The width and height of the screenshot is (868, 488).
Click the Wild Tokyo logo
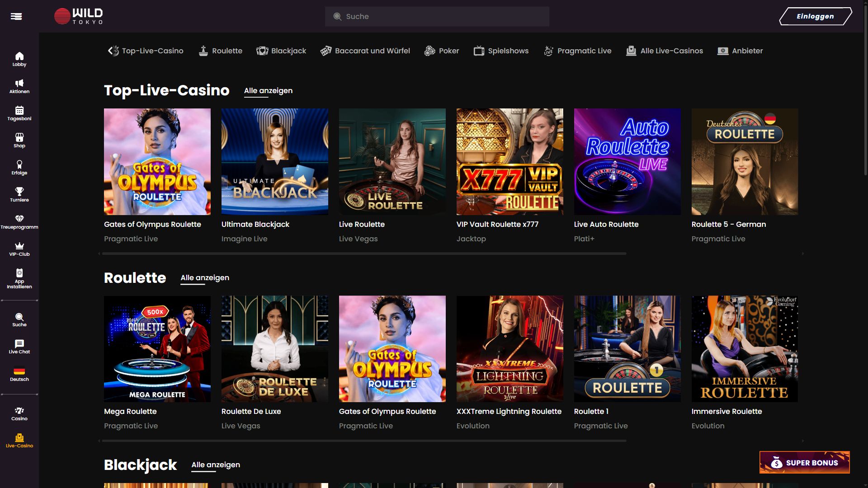click(x=79, y=16)
